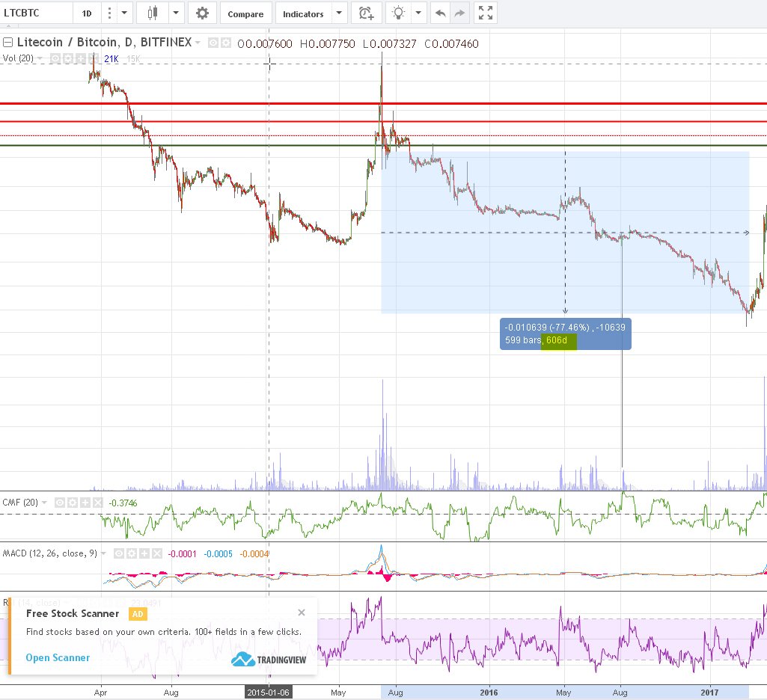Click the TradingView logo in the ad

pyautogui.click(x=269, y=660)
